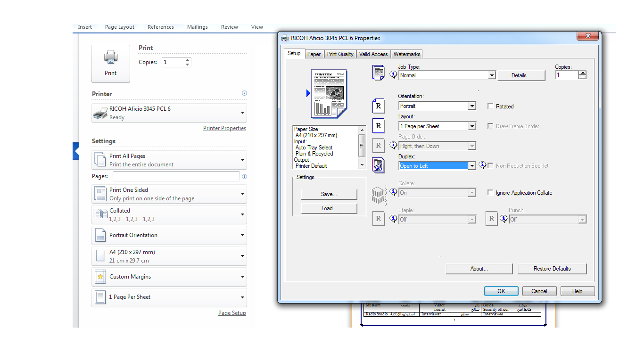
Task: Click the paper info list scrollbar
Action: click(x=362, y=147)
